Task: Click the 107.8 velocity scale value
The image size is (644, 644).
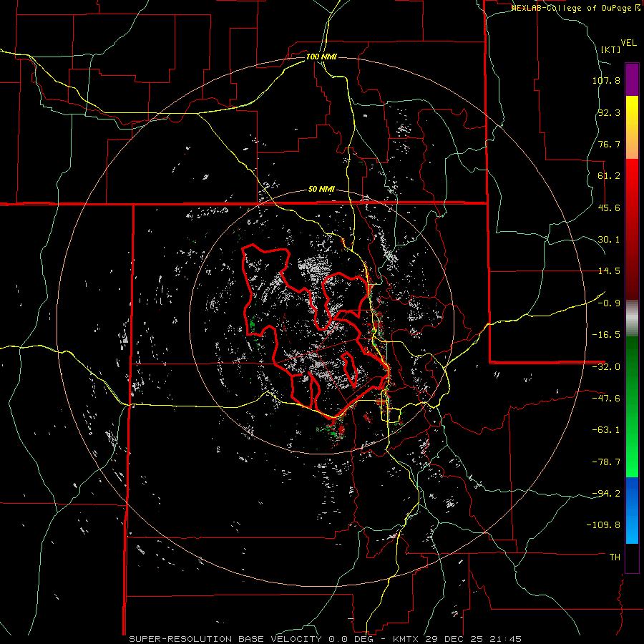Action: [606, 80]
